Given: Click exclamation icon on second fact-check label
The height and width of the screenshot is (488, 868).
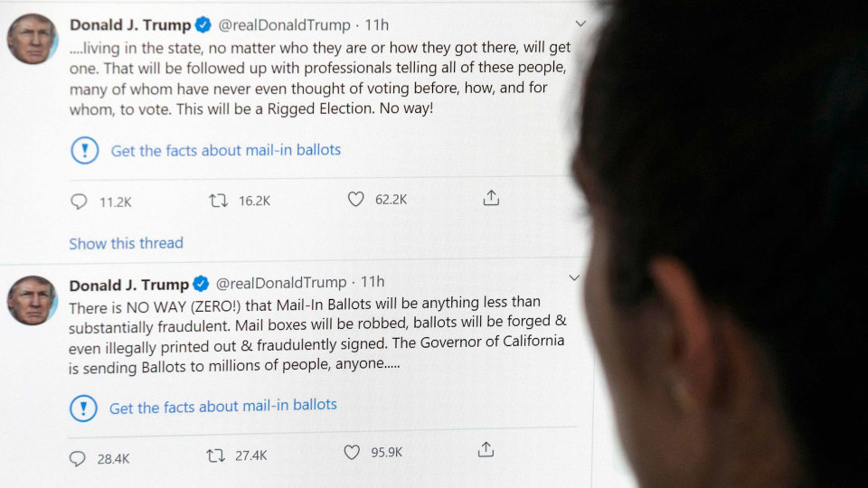Looking at the screenshot, I should (83, 408).
